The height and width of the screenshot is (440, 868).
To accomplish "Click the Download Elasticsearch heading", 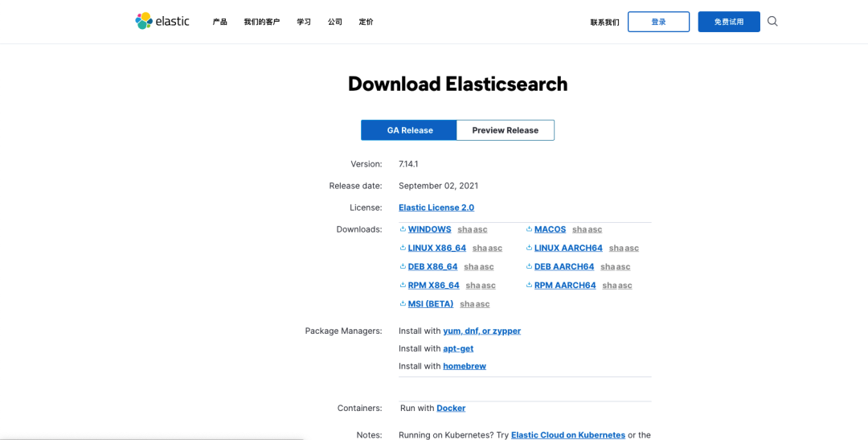I will point(458,84).
